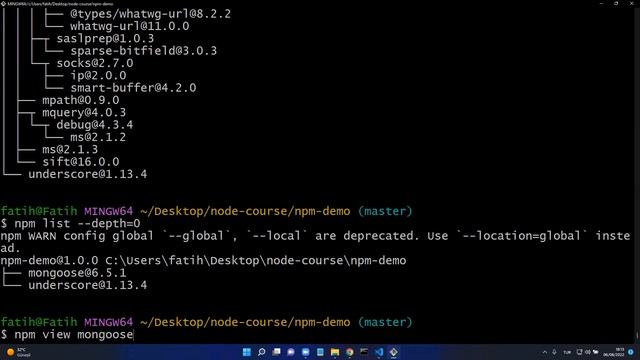Open the Chat app on taskbar
The image size is (640, 360).
291,352
